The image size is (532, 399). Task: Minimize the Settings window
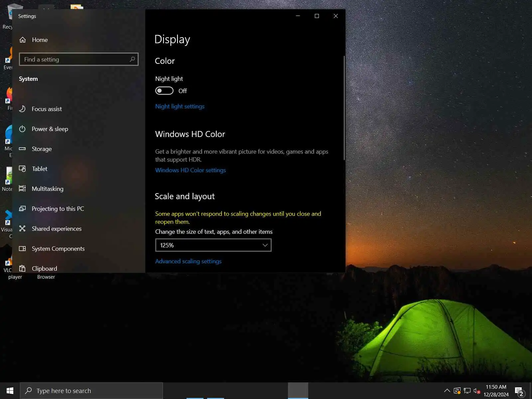tap(298, 16)
